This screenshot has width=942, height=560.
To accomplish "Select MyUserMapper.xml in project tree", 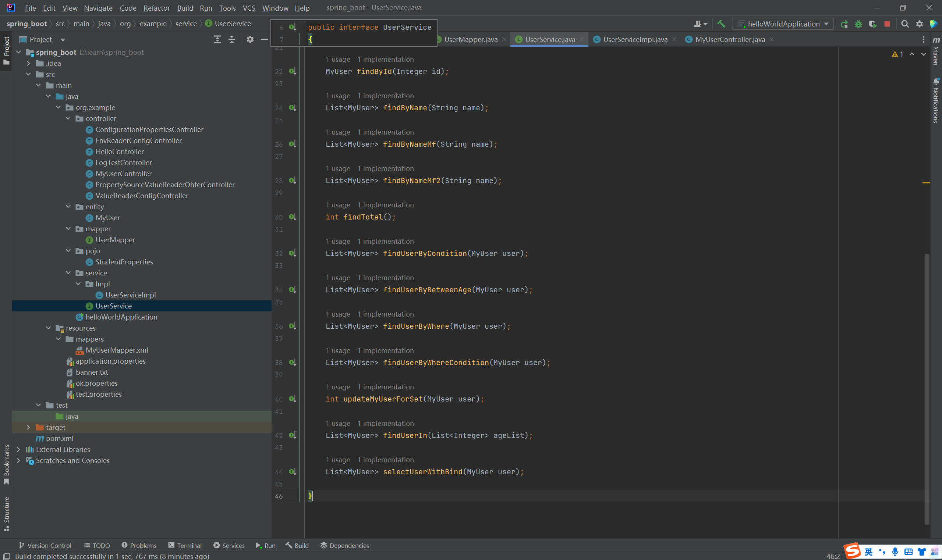I will point(117,350).
